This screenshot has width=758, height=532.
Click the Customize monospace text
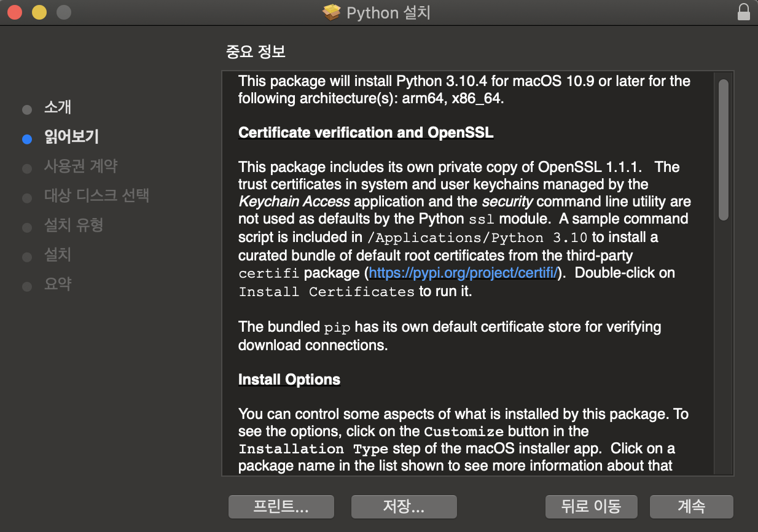(464, 431)
